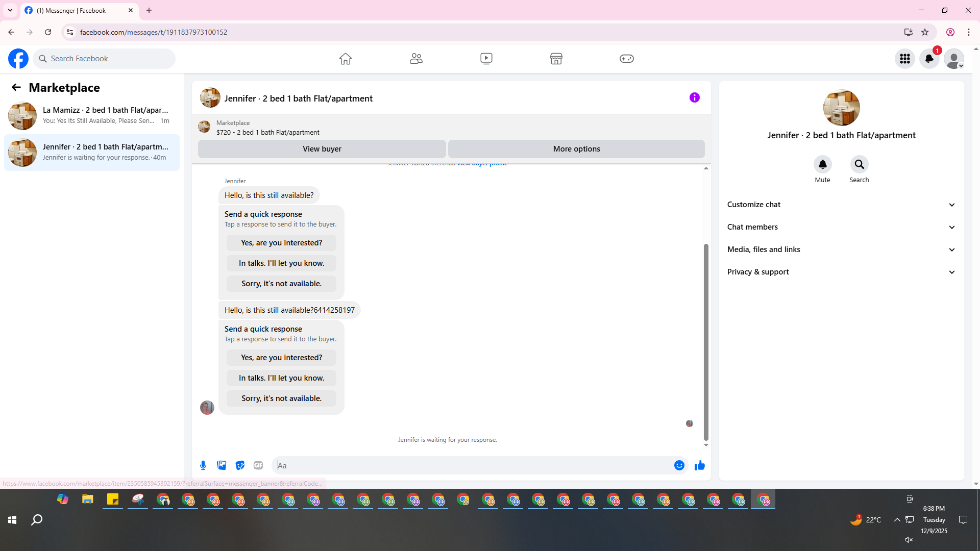Focus the message text field

(472, 465)
